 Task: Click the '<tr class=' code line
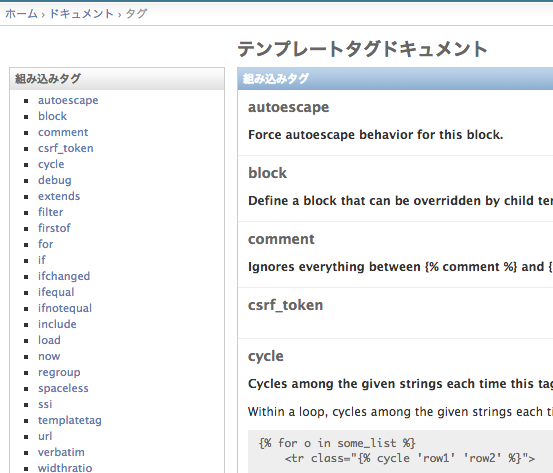tap(410, 458)
